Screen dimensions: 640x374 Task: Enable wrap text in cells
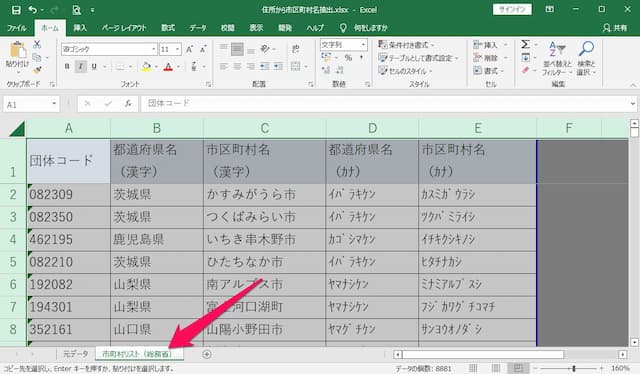coord(296,49)
